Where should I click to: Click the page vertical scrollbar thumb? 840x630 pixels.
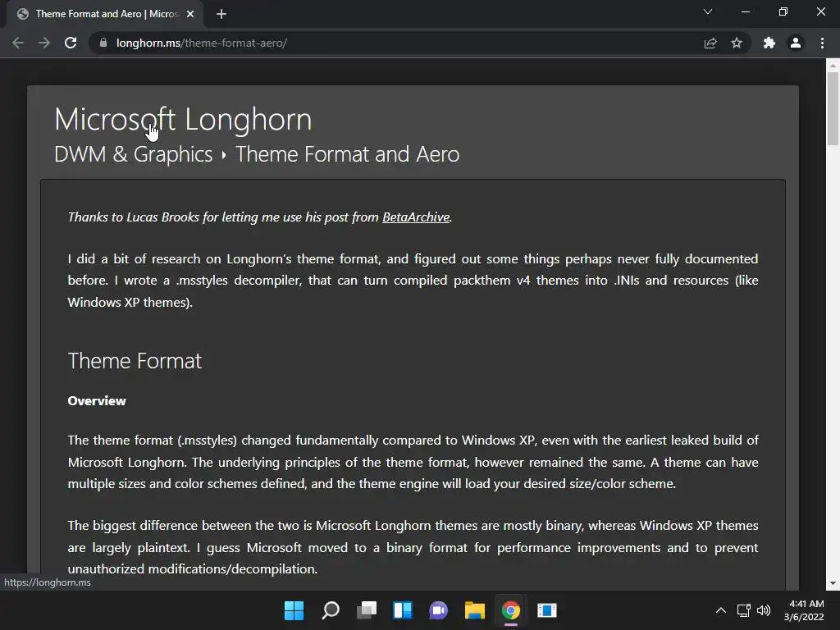(833, 108)
